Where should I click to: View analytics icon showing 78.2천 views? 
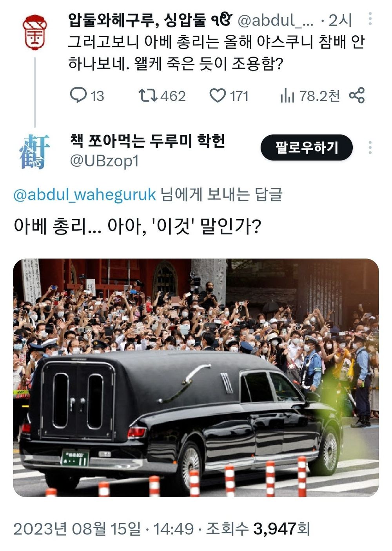tap(287, 95)
